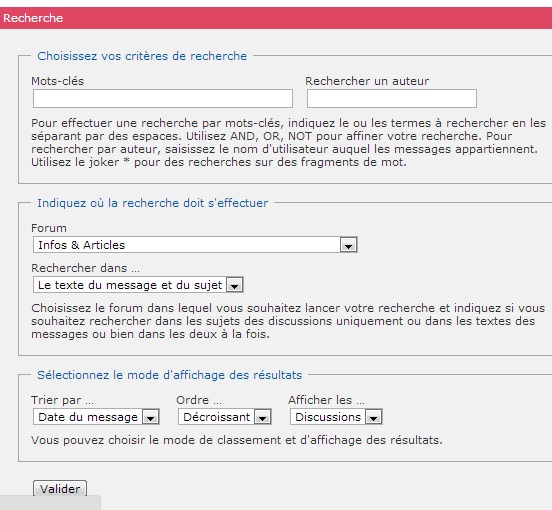This screenshot has height=510, width=552.
Task: Click the Choisissez vos critères de recherche legend
Action: pyautogui.click(x=142, y=56)
